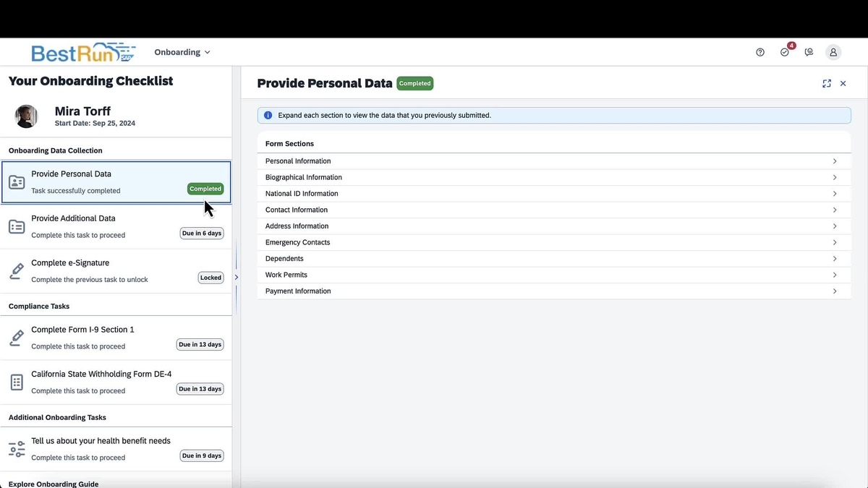The width and height of the screenshot is (868, 488).
Task: Click the e-Signature pen icon
Action: point(16,270)
